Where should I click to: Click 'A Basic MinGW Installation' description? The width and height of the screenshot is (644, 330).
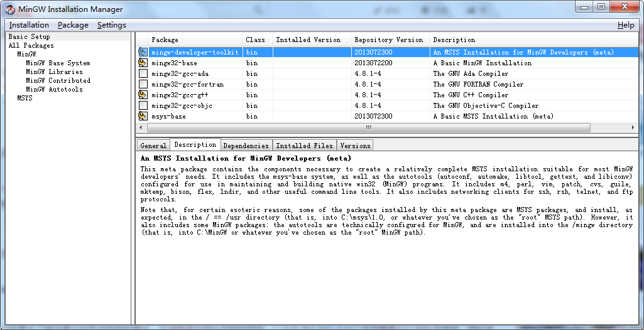pyautogui.click(x=482, y=63)
